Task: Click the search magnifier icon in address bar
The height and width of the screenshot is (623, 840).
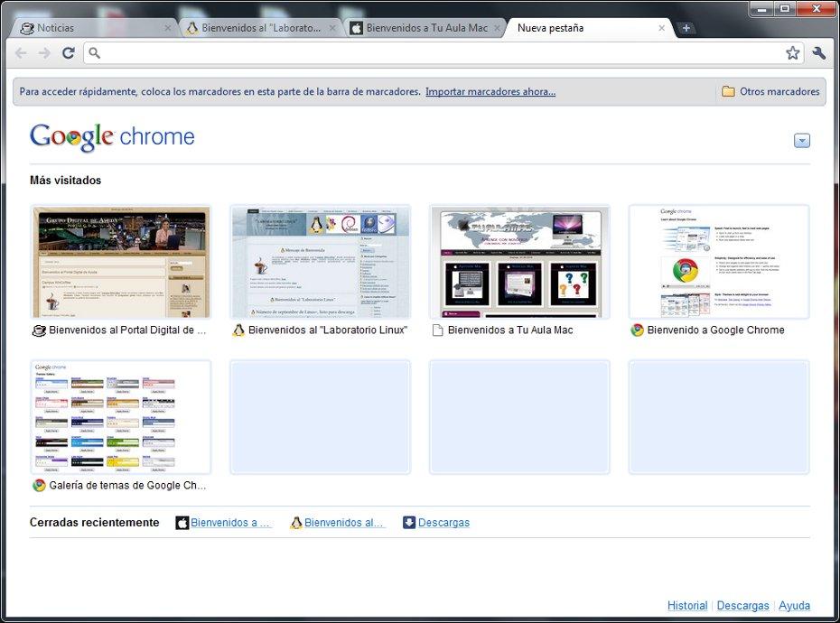Action: [94, 52]
